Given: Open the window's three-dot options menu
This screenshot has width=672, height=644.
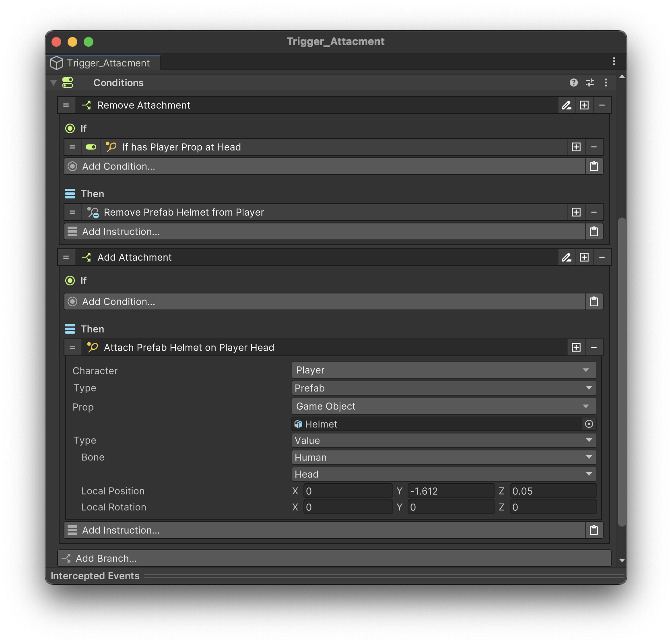Looking at the screenshot, I should (614, 61).
